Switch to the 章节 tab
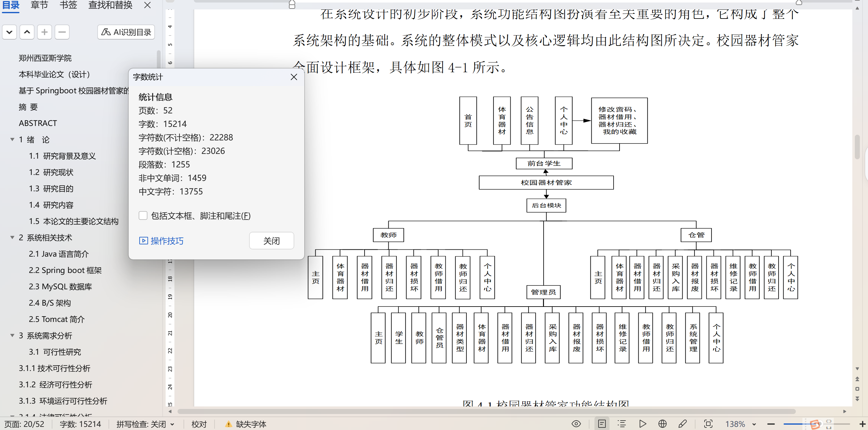Viewport: 868px width, 430px height. point(40,5)
